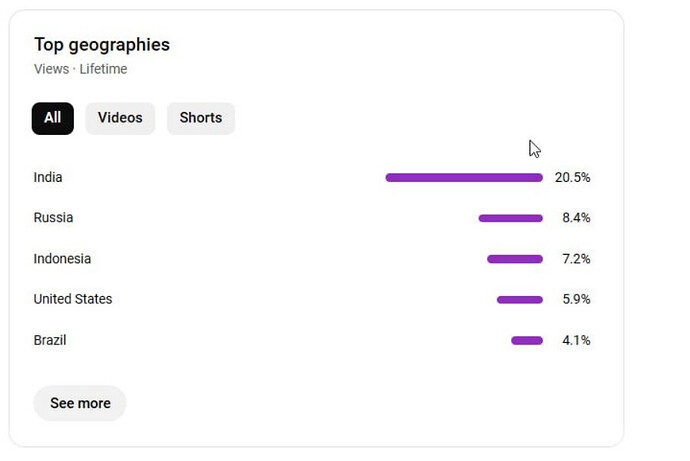This screenshot has width=690, height=461.
Task: Click Russia's purple views bar
Action: coord(510,218)
